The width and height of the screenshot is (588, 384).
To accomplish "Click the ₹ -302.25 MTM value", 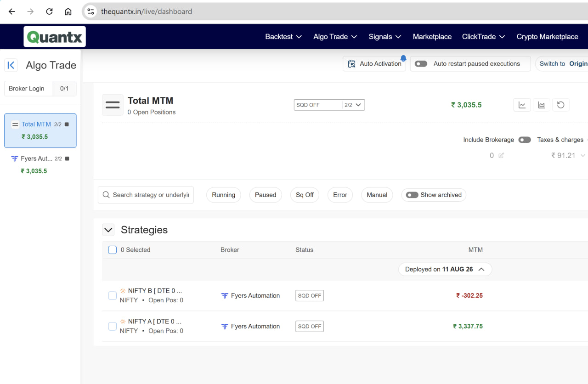I will 469,296.
